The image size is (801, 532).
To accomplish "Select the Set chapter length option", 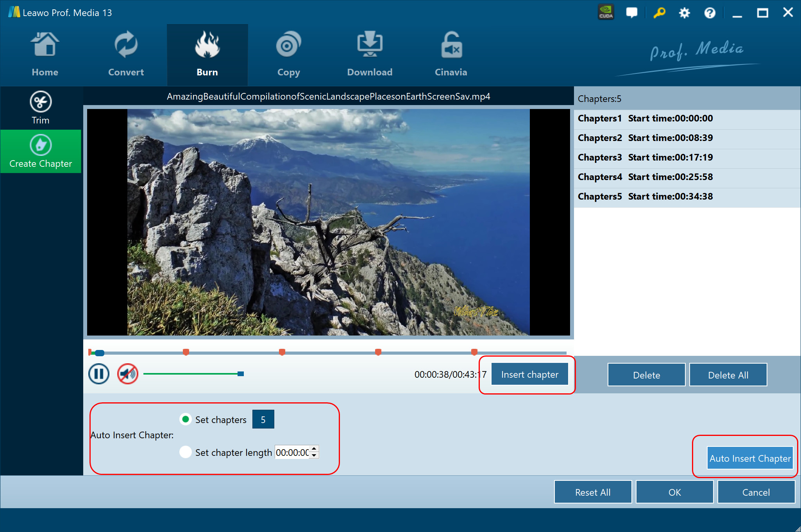I will (186, 452).
